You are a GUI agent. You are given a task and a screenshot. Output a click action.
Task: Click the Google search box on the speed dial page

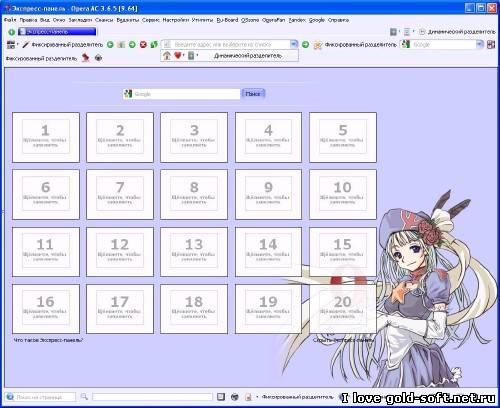tap(182, 94)
